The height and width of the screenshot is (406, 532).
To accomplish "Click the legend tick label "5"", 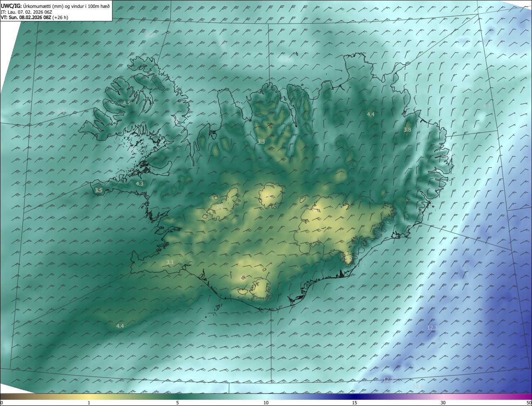I will coord(177,403).
